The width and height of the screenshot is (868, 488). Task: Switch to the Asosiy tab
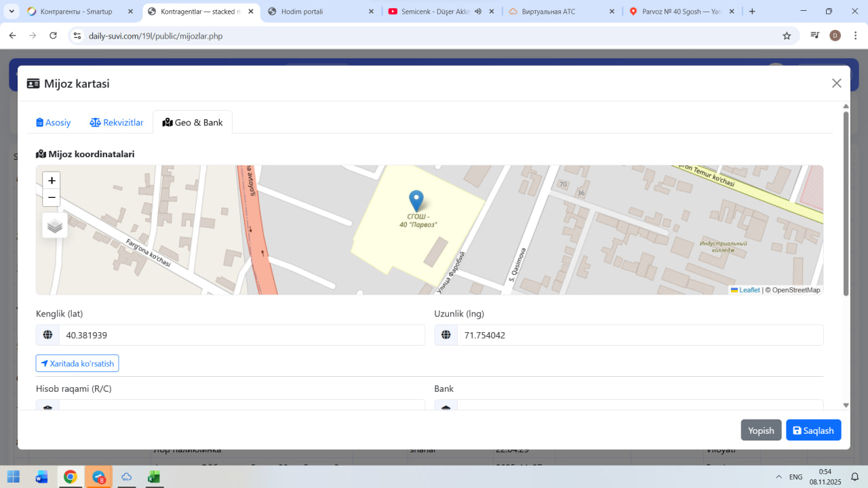click(54, 123)
